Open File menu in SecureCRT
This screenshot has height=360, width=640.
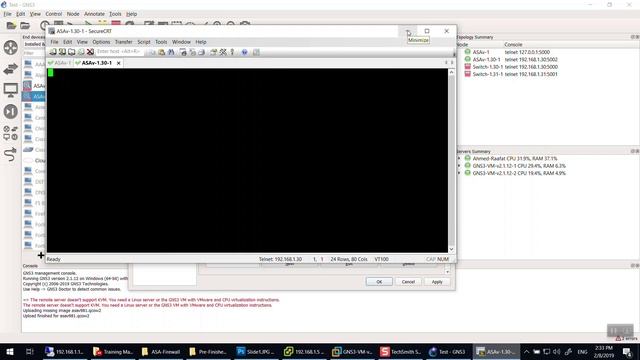tap(54, 42)
